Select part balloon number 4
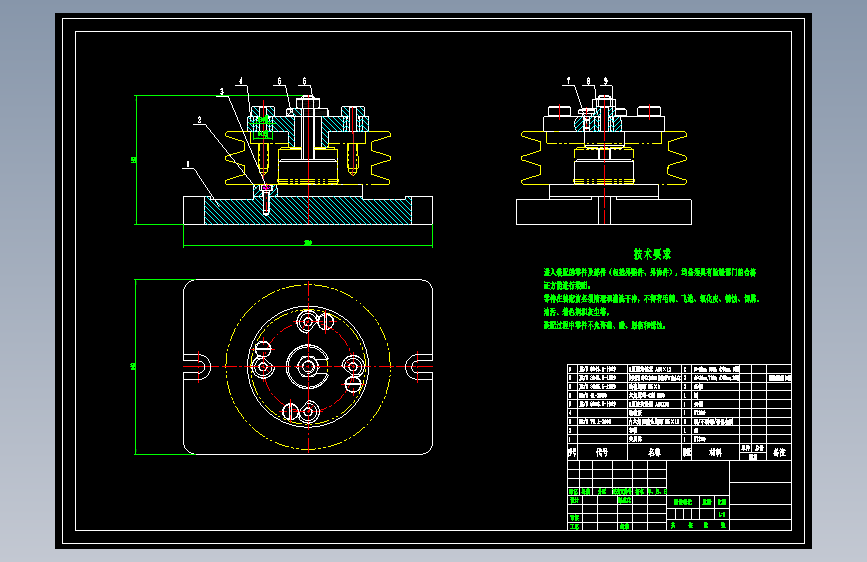The height and width of the screenshot is (562, 867). point(241,81)
